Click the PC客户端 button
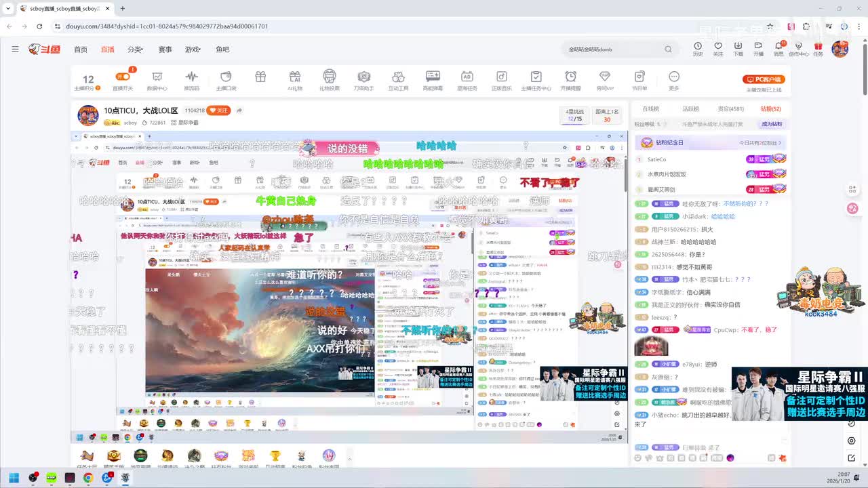The width and height of the screenshot is (868, 488). pyautogui.click(x=764, y=79)
